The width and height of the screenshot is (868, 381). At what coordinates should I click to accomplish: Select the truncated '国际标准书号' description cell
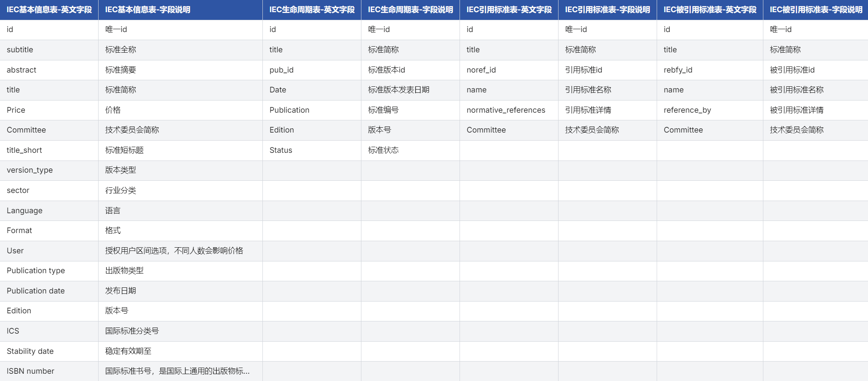pos(180,371)
